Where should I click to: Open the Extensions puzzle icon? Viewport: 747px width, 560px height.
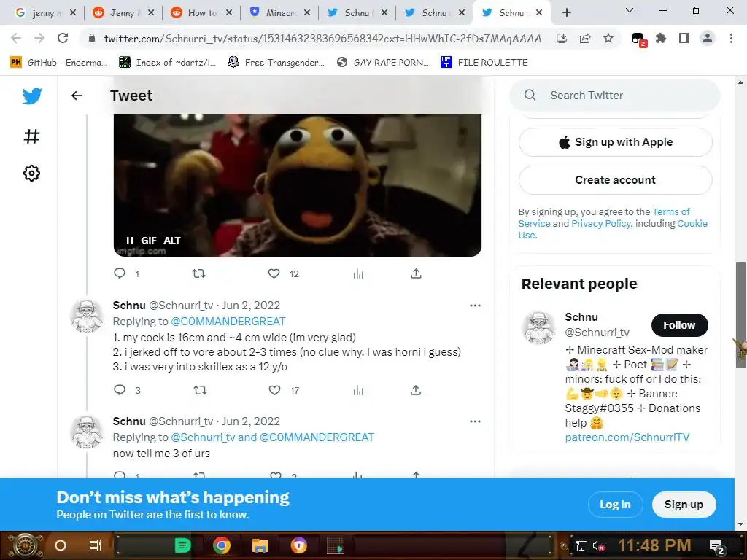(661, 38)
